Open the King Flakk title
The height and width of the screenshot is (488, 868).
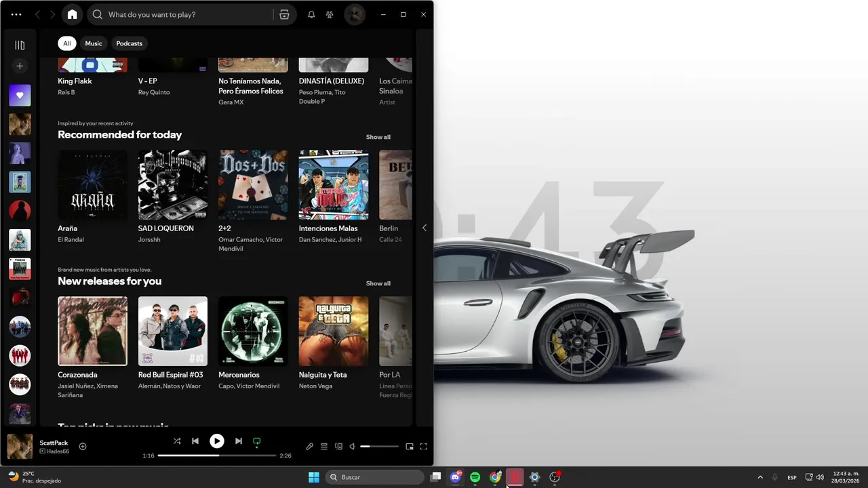tap(75, 81)
